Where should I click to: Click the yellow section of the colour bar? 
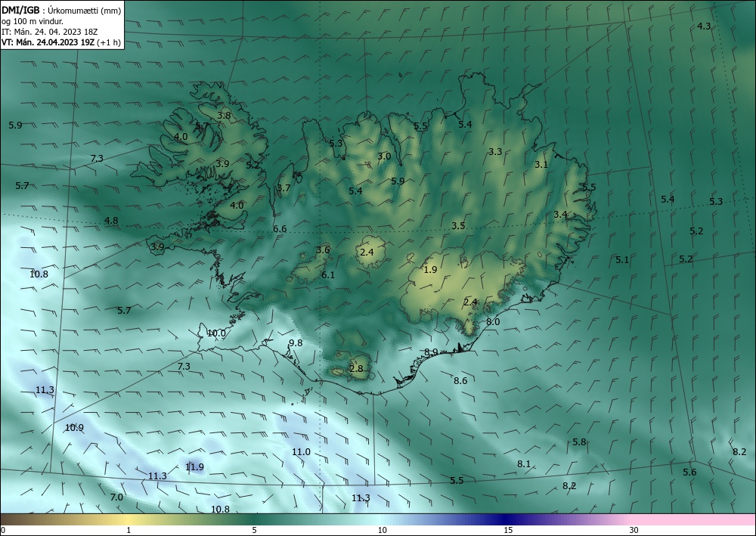tap(129, 519)
